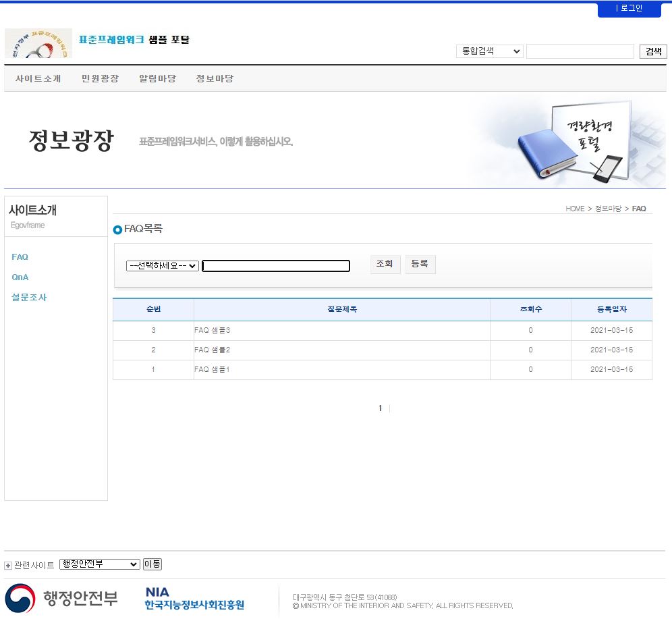
Task: Open the 통합검색 dropdown
Action: pyautogui.click(x=490, y=51)
